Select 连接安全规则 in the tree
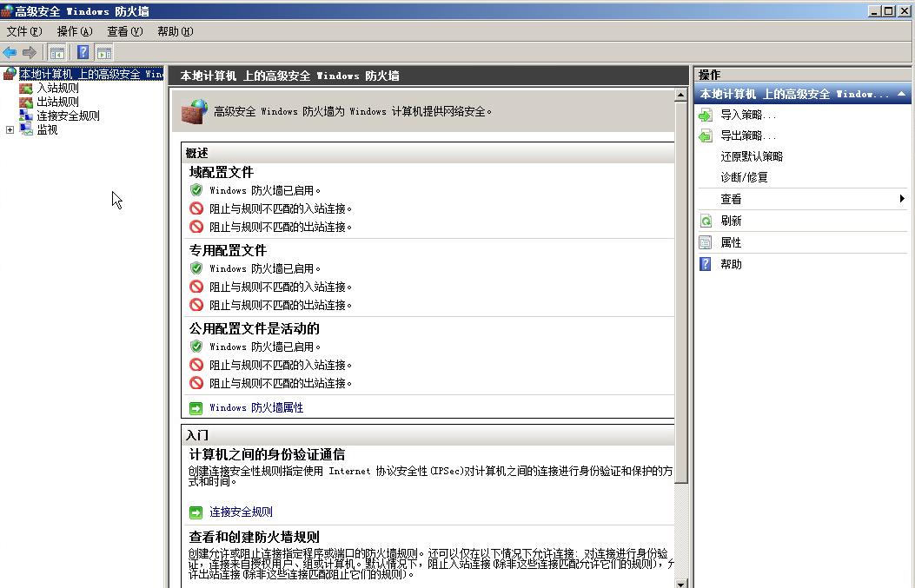Screen dimensions: 915x588 point(69,116)
